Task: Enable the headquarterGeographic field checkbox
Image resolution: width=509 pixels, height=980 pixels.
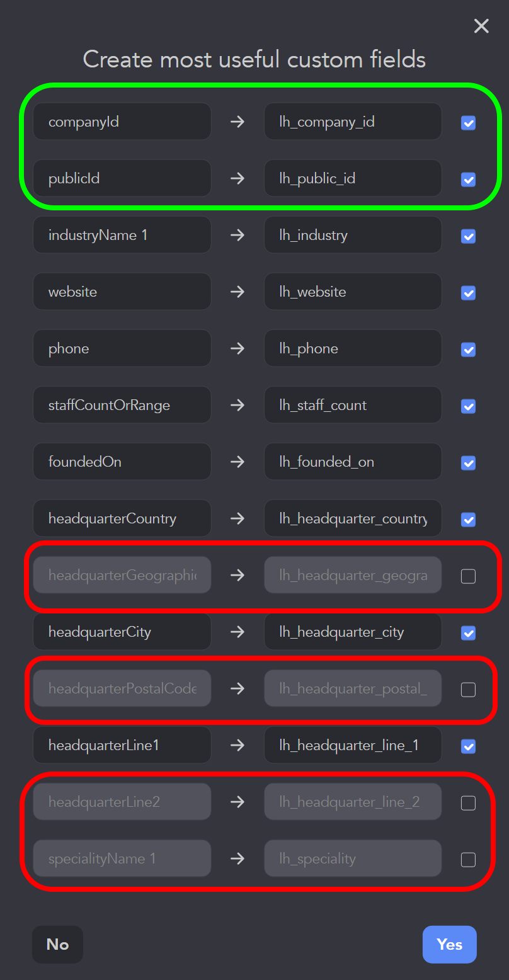Action: coord(468,576)
